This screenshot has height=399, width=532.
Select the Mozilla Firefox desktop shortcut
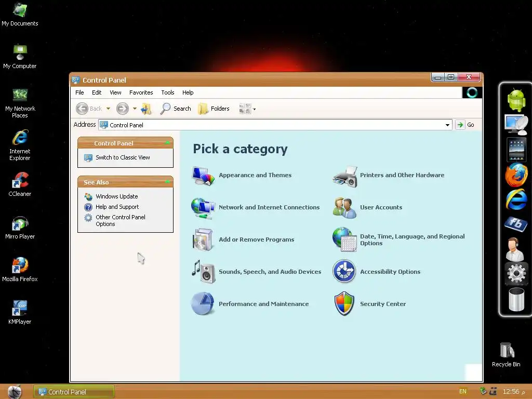tap(20, 270)
